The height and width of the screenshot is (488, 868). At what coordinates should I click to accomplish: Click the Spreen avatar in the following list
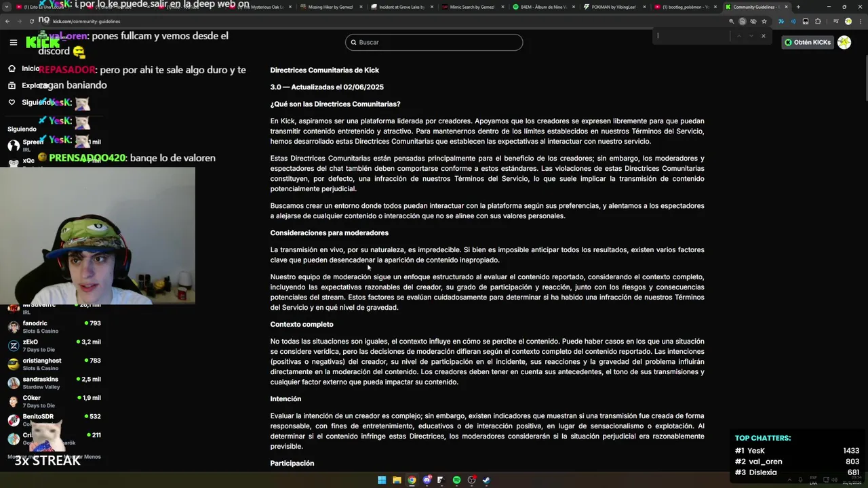click(x=14, y=146)
